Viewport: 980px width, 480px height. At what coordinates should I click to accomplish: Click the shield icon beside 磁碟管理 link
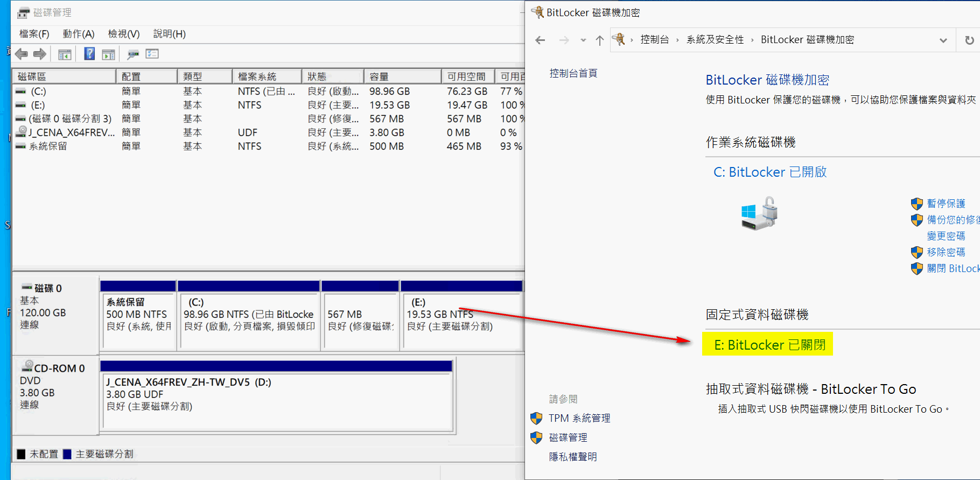(x=536, y=437)
